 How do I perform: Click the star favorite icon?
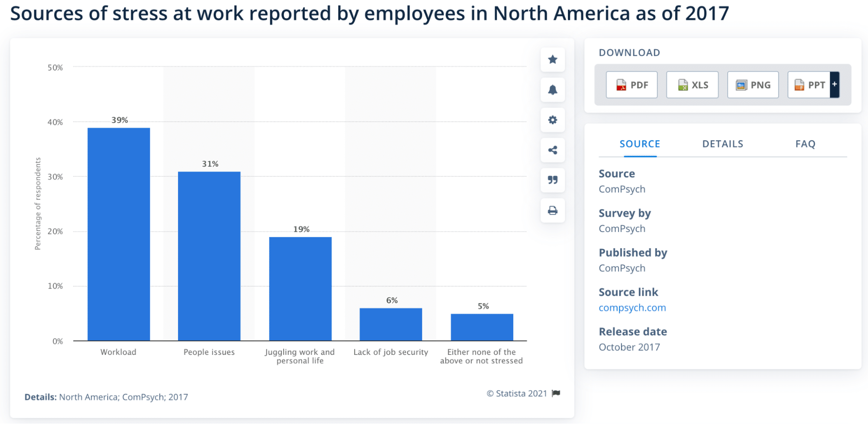pyautogui.click(x=552, y=60)
